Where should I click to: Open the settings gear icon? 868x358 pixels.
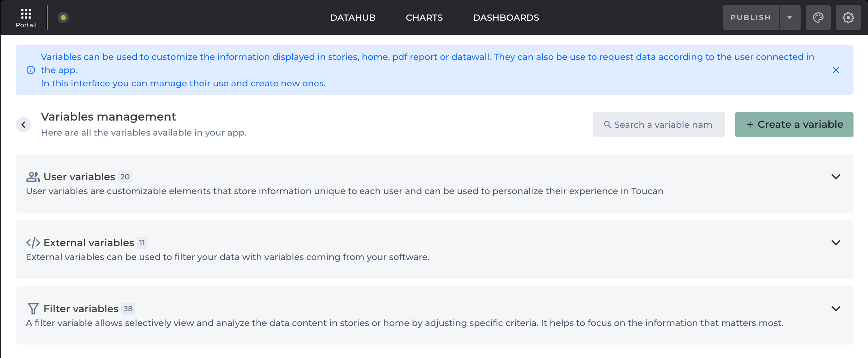click(x=848, y=18)
